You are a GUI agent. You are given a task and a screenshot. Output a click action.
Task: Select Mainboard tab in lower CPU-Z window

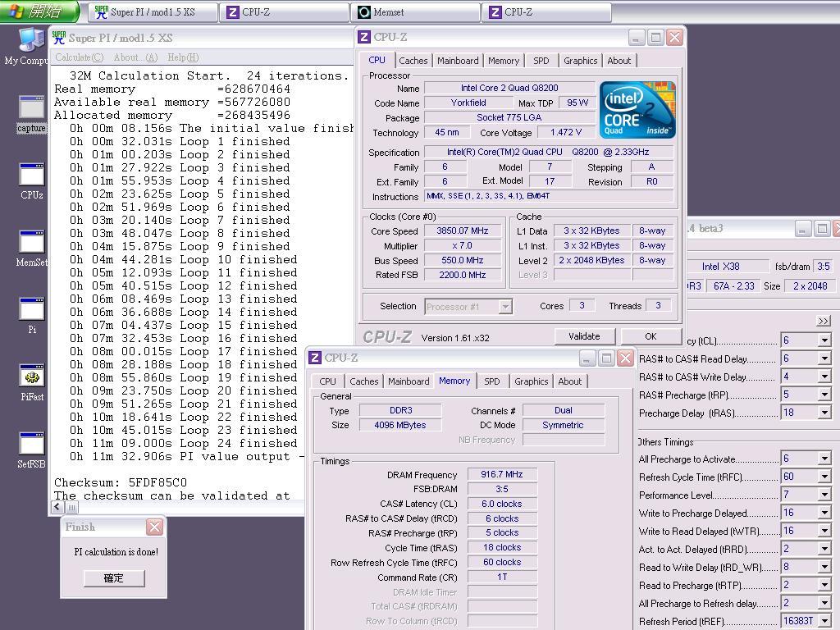click(x=409, y=381)
